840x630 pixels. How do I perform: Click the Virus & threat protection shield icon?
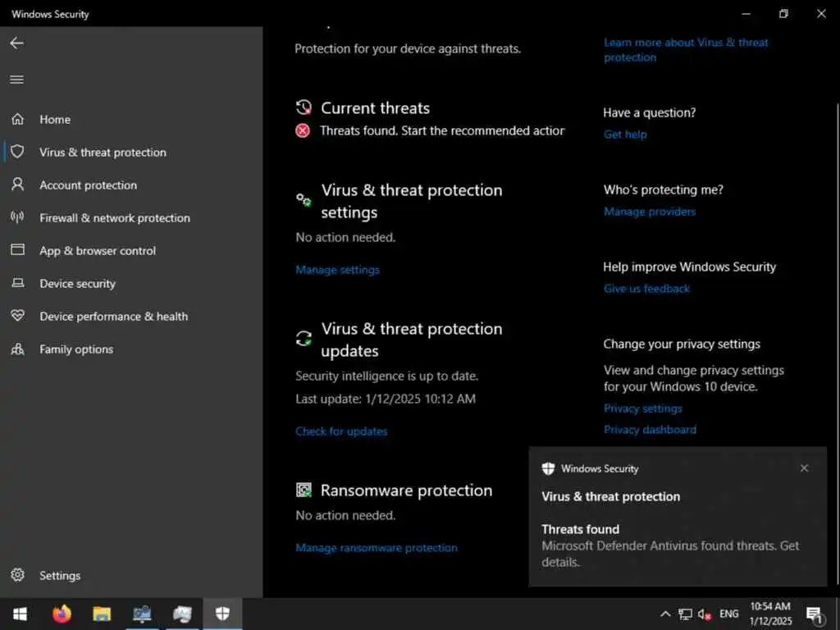18,152
